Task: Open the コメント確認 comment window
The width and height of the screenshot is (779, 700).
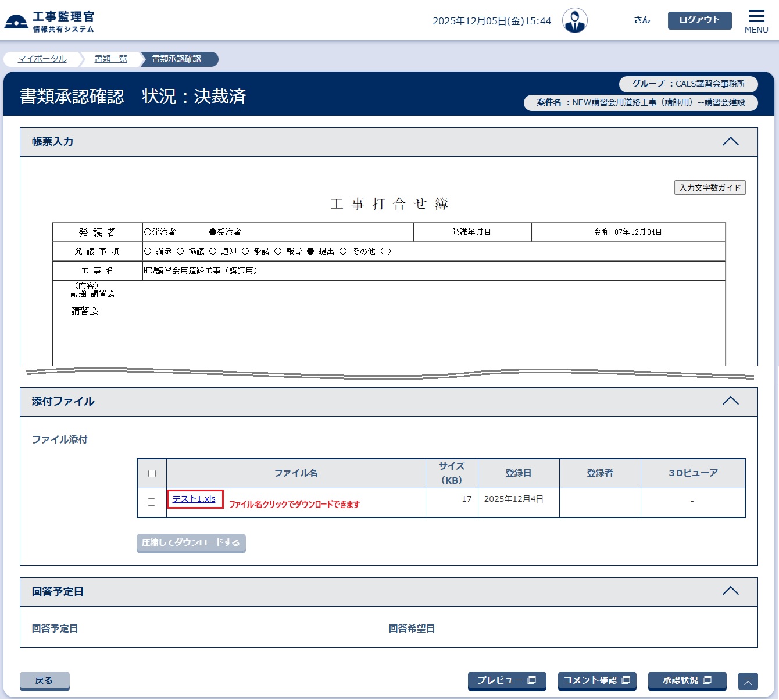Action: 596,680
